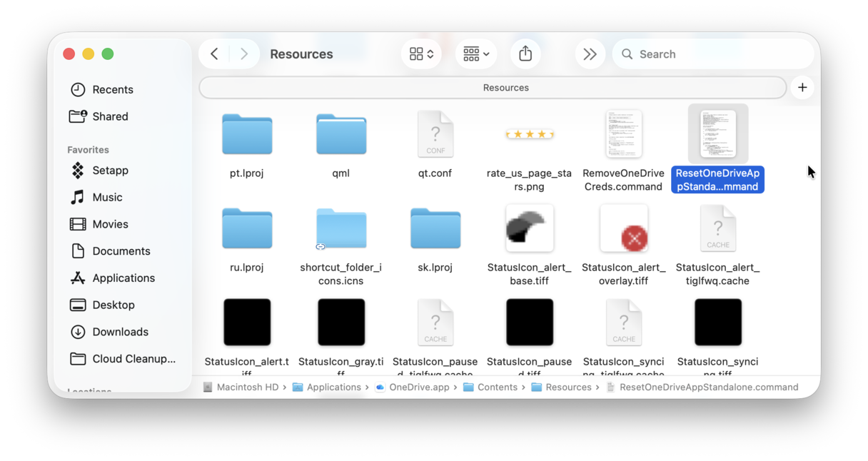The image size is (868, 461).
Task: Select rate_us_page_stars.png thumbnail
Action: click(x=530, y=134)
